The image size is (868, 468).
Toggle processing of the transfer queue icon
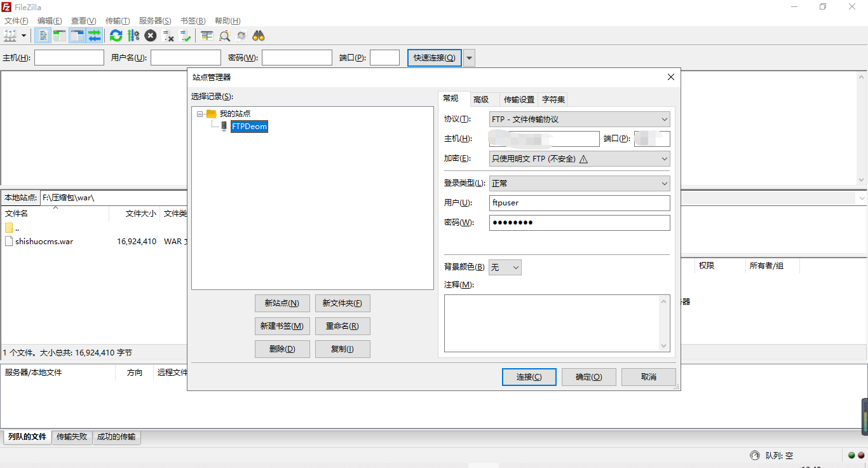pos(133,36)
